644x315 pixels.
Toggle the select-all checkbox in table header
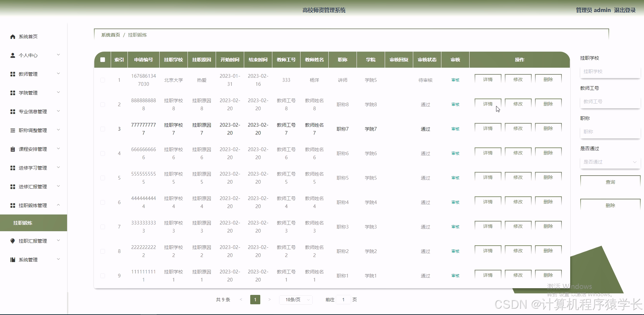point(103,60)
